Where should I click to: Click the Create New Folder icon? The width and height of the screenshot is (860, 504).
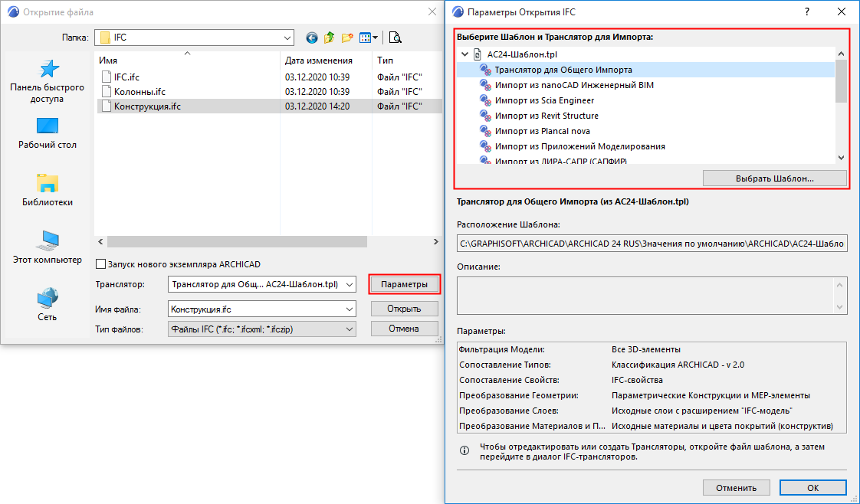(347, 38)
